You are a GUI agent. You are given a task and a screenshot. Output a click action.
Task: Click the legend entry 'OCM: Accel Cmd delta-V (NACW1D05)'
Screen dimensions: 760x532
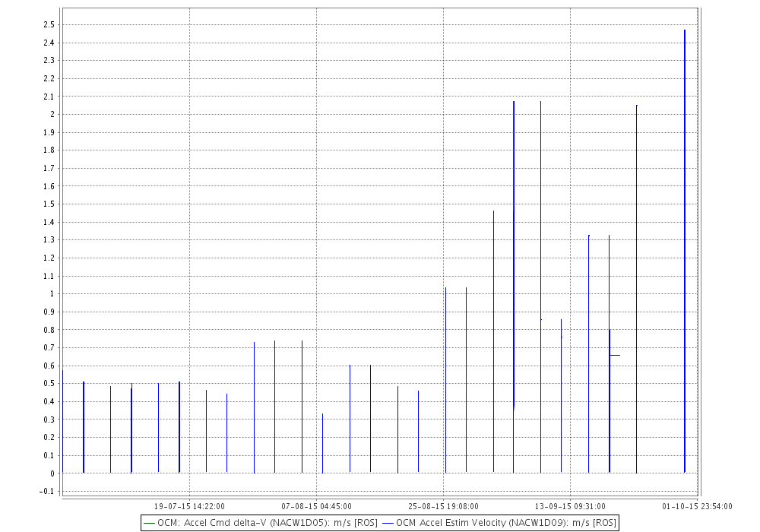(x=260, y=523)
